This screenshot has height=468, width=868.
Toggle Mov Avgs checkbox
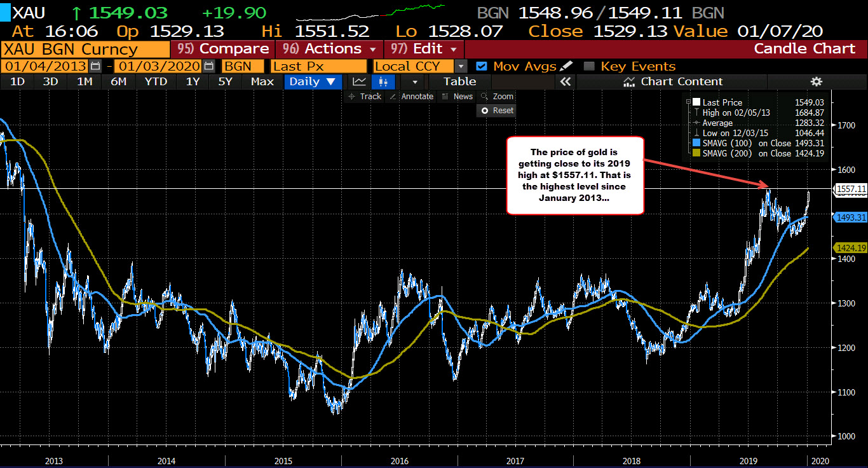pos(482,66)
